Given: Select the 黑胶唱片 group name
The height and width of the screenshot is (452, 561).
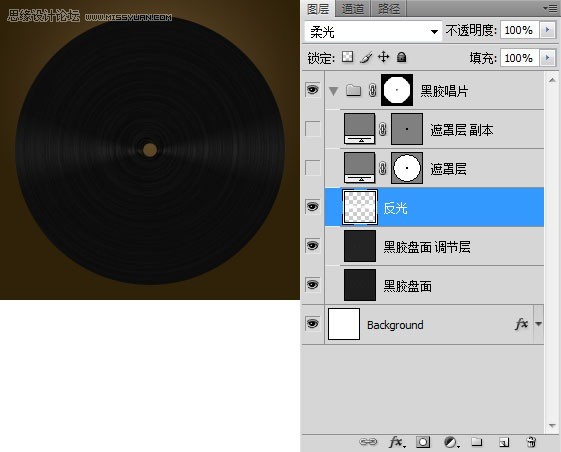Looking at the screenshot, I should 444,91.
